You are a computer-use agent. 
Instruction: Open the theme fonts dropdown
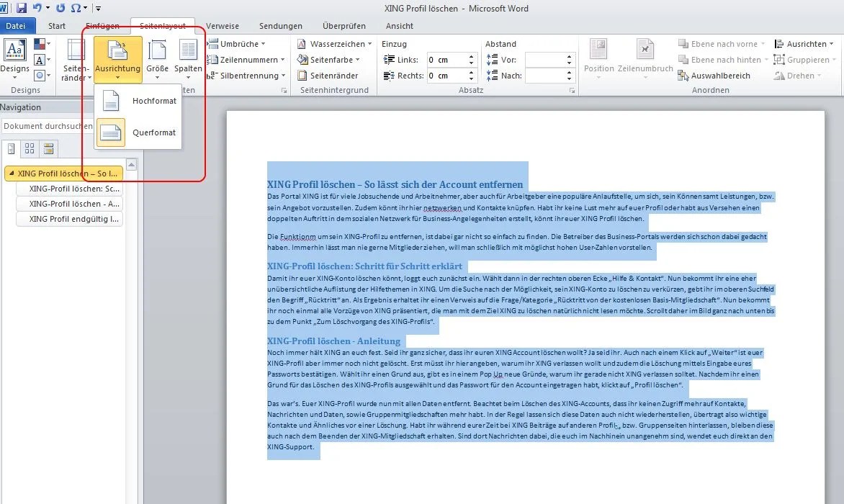[x=42, y=60]
